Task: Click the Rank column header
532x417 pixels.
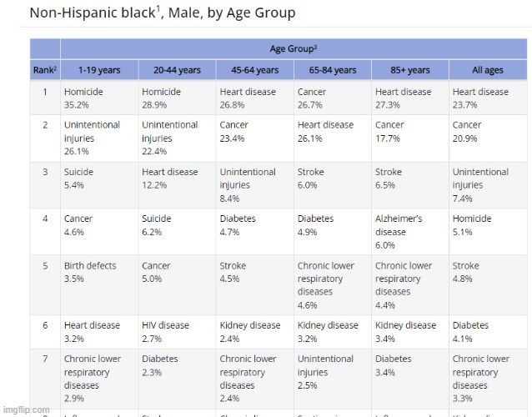Action: point(45,70)
